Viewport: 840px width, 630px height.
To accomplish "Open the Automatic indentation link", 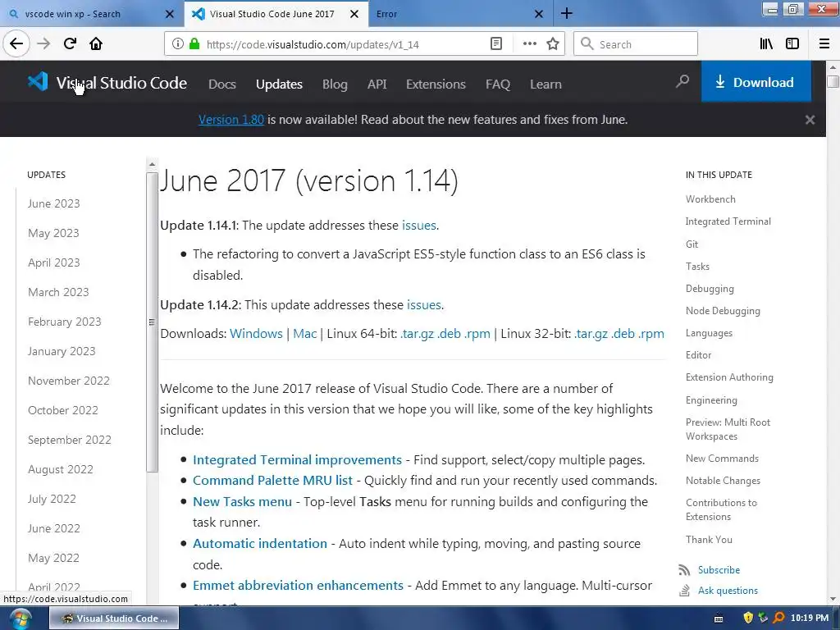I will click(260, 543).
